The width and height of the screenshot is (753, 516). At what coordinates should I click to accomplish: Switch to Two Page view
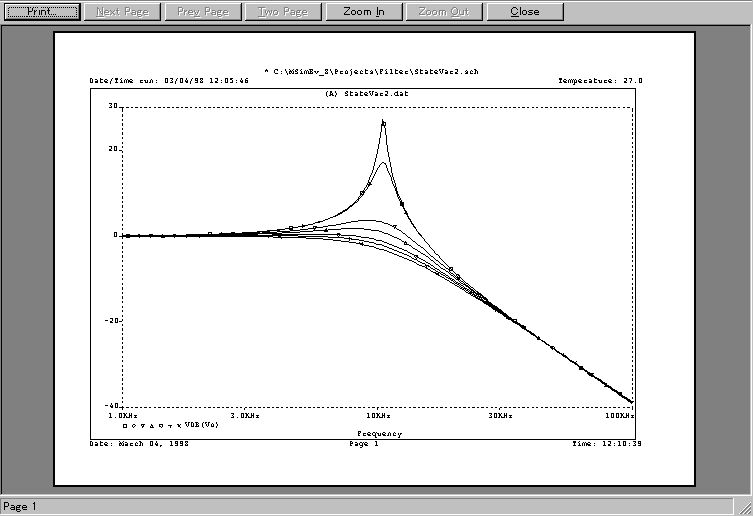[x=283, y=12]
